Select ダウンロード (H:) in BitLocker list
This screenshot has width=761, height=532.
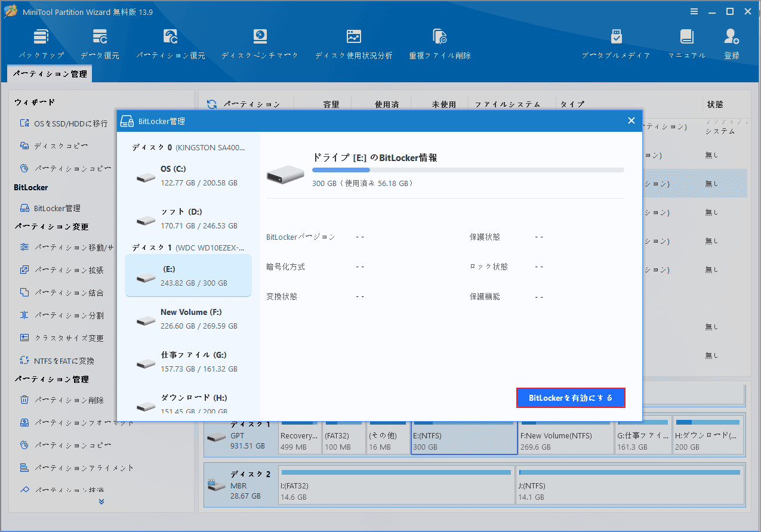coord(189,404)
